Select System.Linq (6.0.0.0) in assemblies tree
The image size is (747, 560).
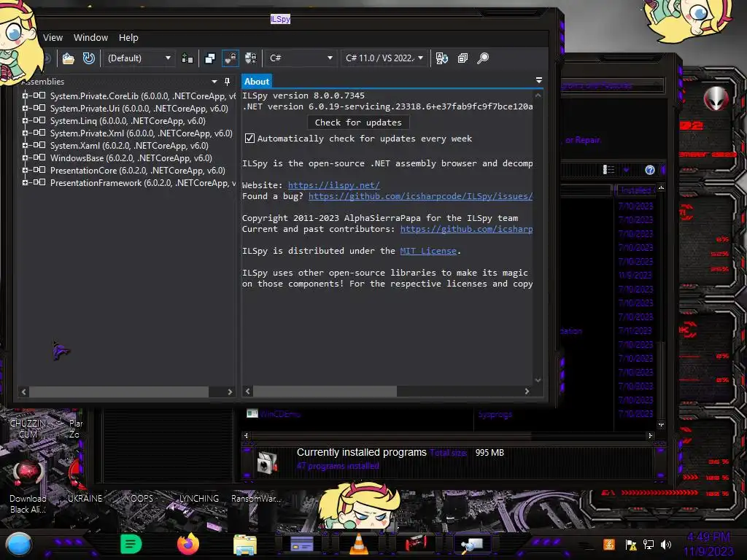coord(128,121)
